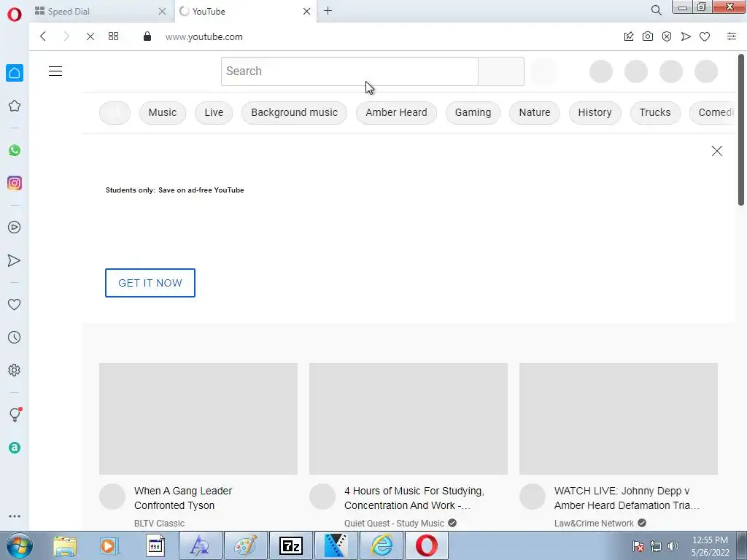
Task: Select the Gaming filter chip
Action: point(473,113)
